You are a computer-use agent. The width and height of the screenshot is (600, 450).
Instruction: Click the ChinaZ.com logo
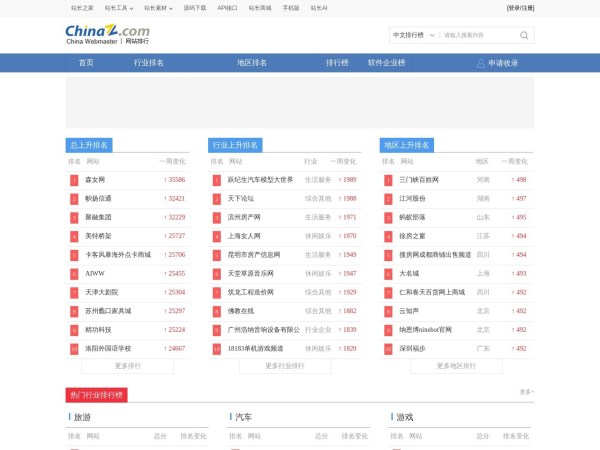pos(107,35)
